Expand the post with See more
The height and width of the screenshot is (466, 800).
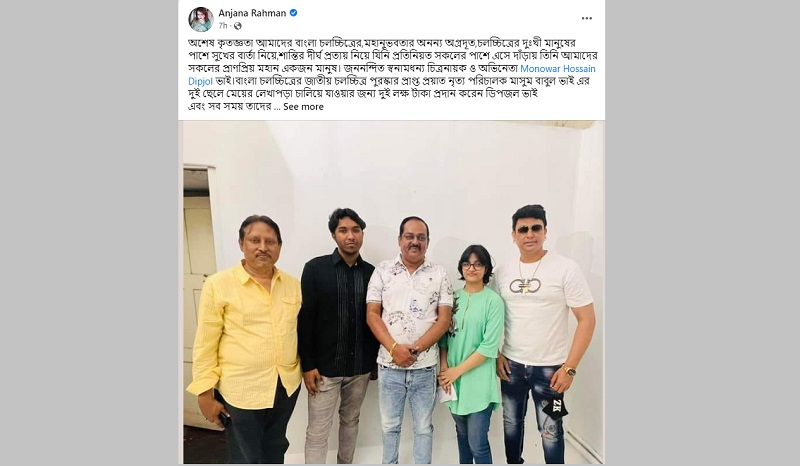304,107
